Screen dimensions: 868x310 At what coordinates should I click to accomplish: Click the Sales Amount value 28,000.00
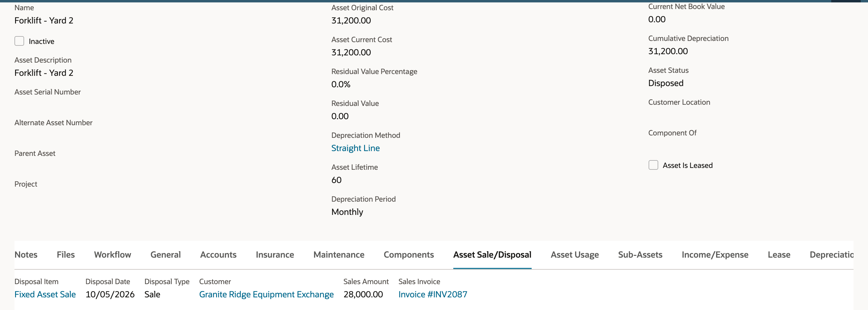[363, 294]
